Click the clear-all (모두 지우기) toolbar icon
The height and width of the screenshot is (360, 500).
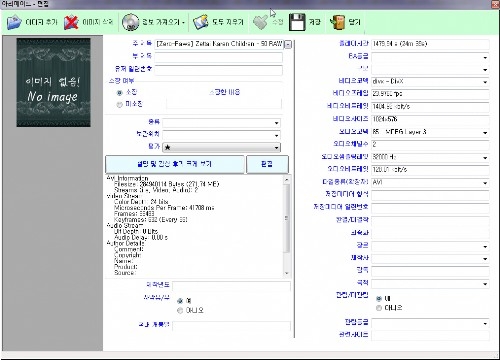pyautogui.click(x=201, y=22)
